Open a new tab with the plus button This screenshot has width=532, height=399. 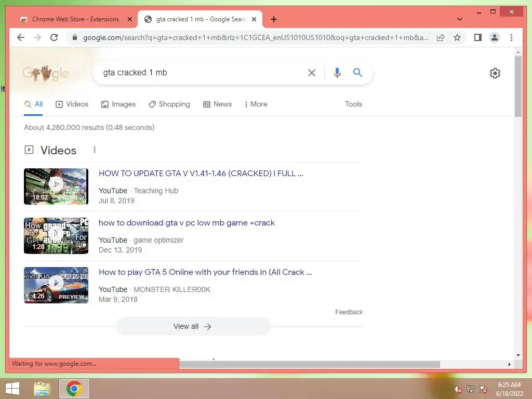[274, 19]
